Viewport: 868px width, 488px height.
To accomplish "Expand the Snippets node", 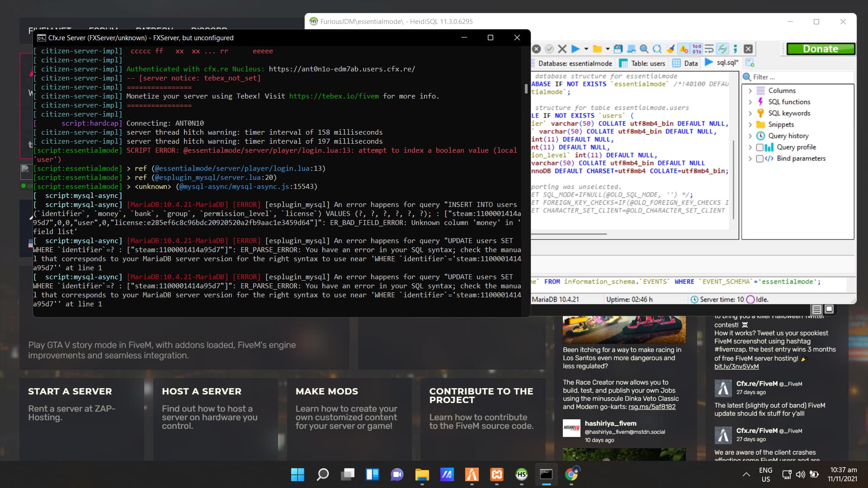I will coord(750,125).
